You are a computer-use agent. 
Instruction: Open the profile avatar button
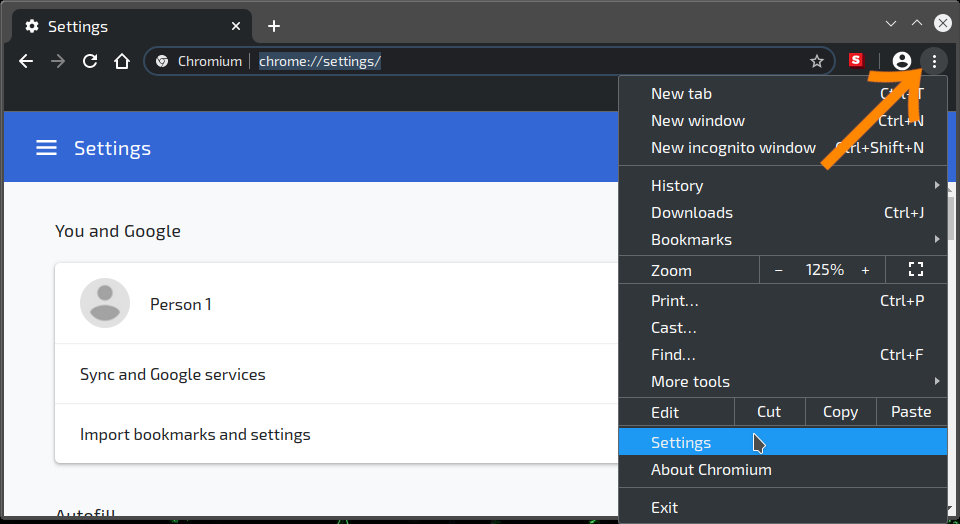click(x=901, y=61)
